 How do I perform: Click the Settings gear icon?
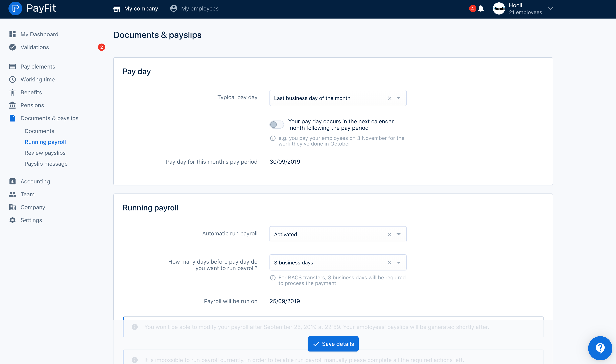pos(13,220)
